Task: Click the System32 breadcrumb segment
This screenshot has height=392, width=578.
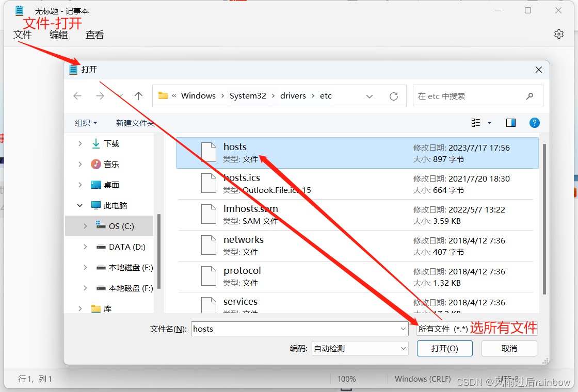Action: point(248,96)
